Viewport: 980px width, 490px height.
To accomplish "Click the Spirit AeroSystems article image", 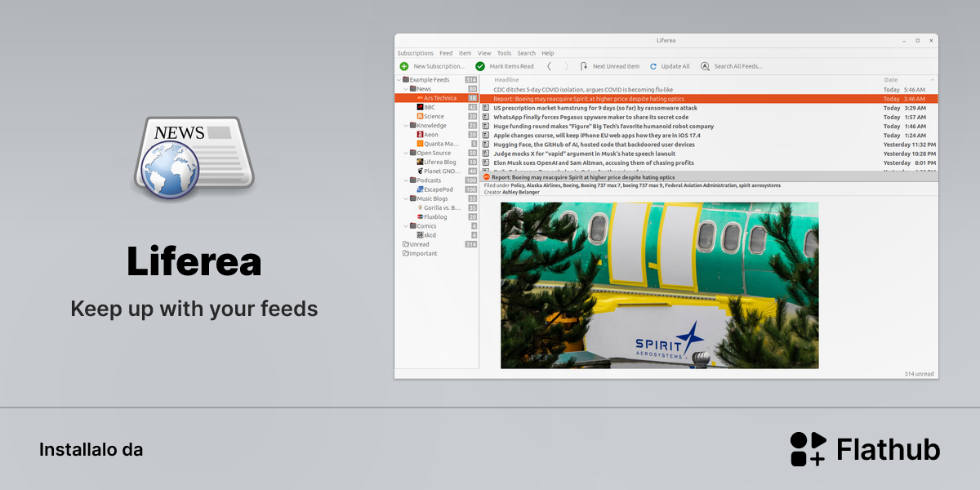I will (x=660, y=285).
